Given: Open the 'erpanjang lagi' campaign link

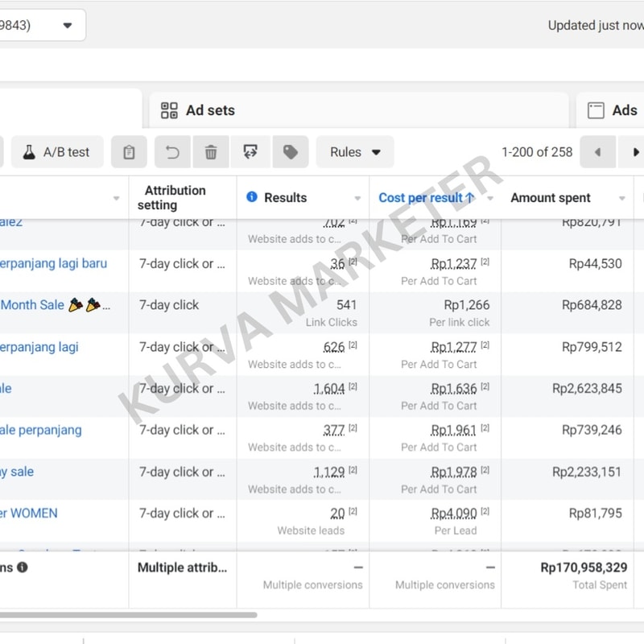Looking at the screenshot, I should pos(39,347).
